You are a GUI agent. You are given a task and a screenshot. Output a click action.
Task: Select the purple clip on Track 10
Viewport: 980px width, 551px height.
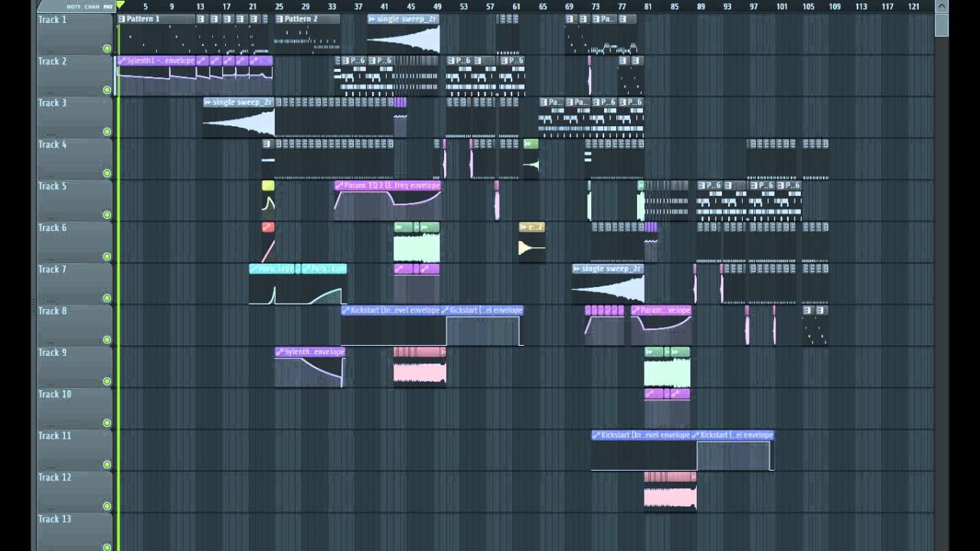667,408
